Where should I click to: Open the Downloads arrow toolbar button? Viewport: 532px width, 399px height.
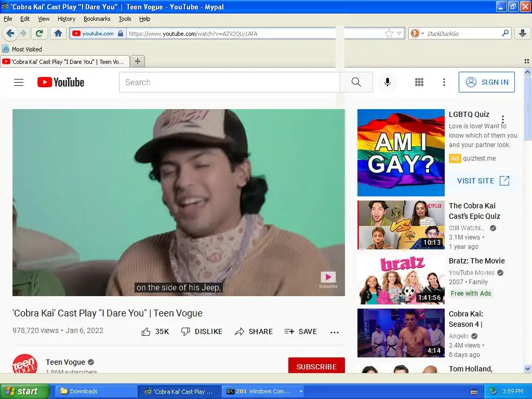click(523, 33)
